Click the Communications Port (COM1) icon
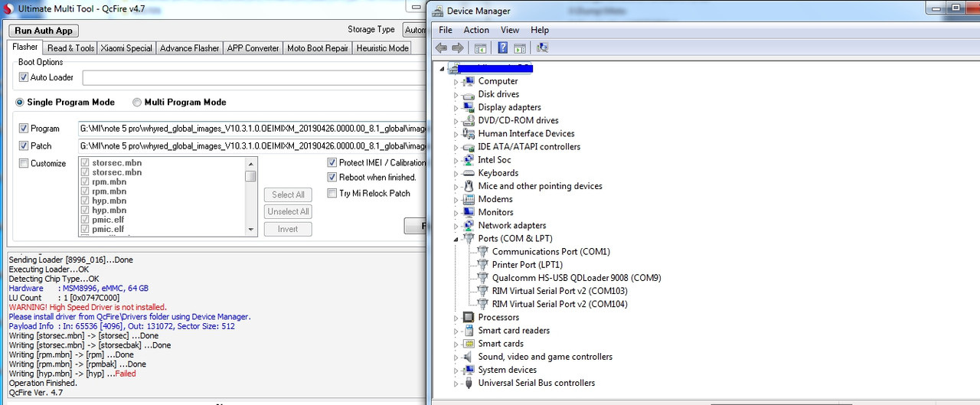The image size is (980, 405). pyautogui.click(x=482, y=251)
